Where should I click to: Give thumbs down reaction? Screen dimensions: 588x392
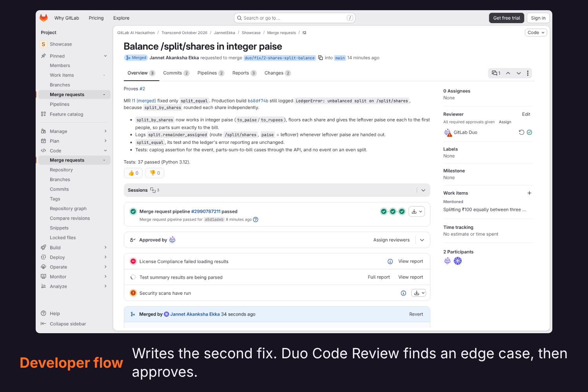[155, 173]
